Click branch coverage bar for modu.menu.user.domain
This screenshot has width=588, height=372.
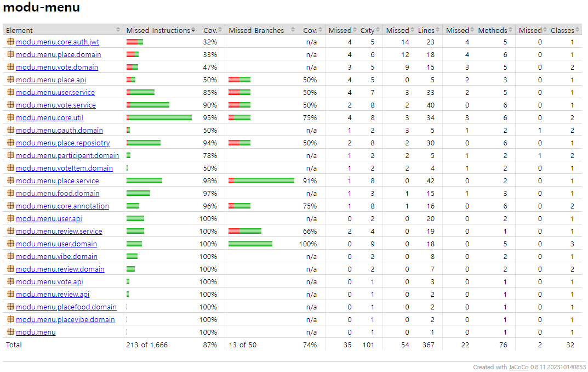(x=250, y=244)
